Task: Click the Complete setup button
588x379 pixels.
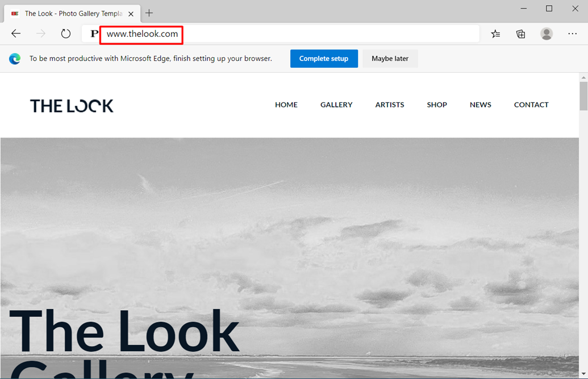Action: [x=324, y=59]
